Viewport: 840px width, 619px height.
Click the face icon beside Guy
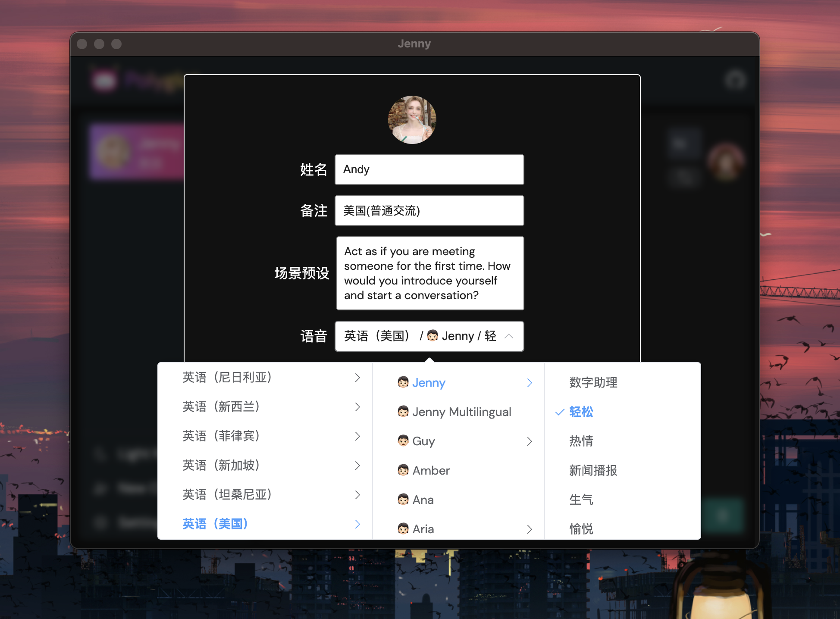click(403, 441)
